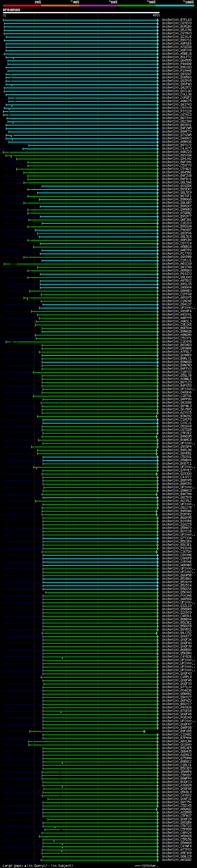Select the label UniRef100_P17783
This screenshot has width=197, height=868.
(177, 253)
